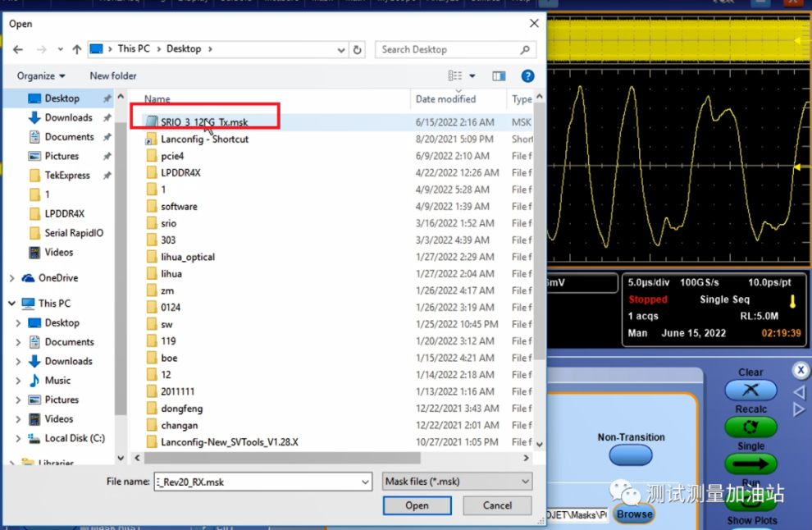
Task: Select TekExpress in Quick access
Action: 66,175
